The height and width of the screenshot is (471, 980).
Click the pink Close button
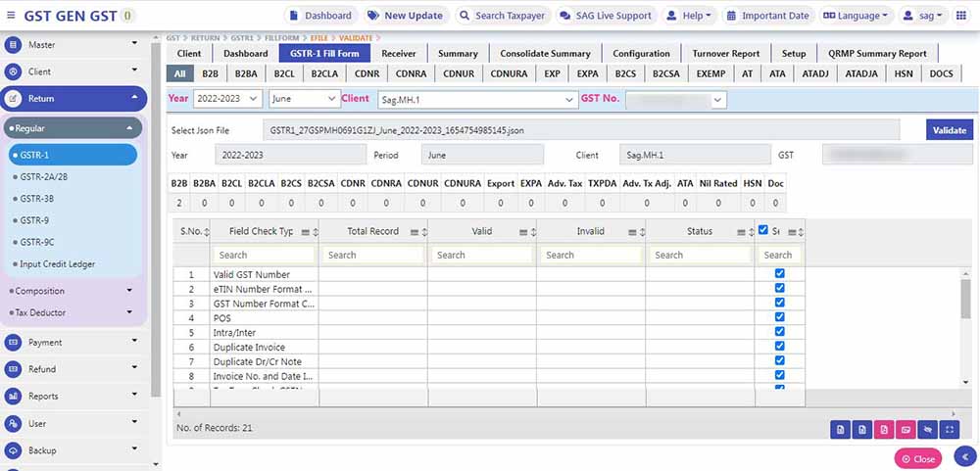pos(916,458)
